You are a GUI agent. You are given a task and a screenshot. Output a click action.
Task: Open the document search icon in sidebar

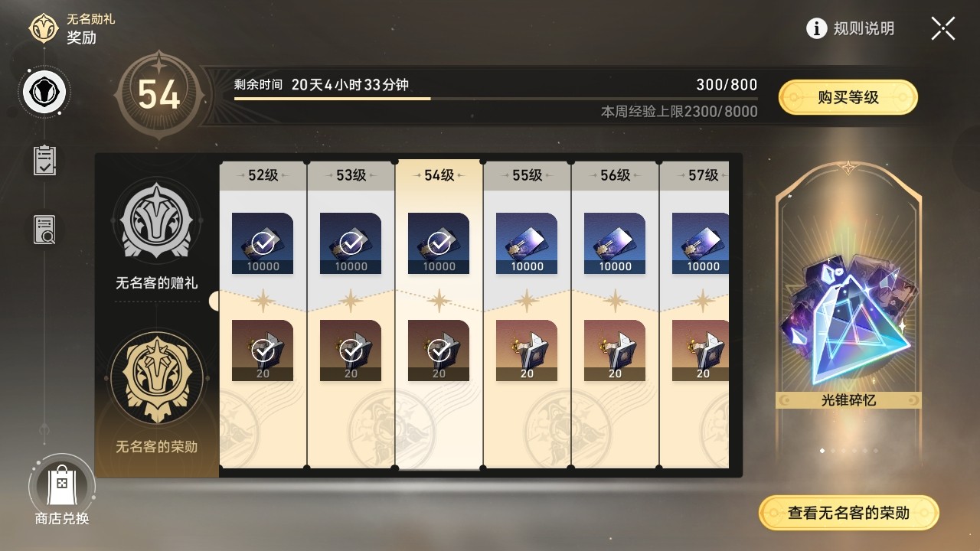click(x=44, y=230)
